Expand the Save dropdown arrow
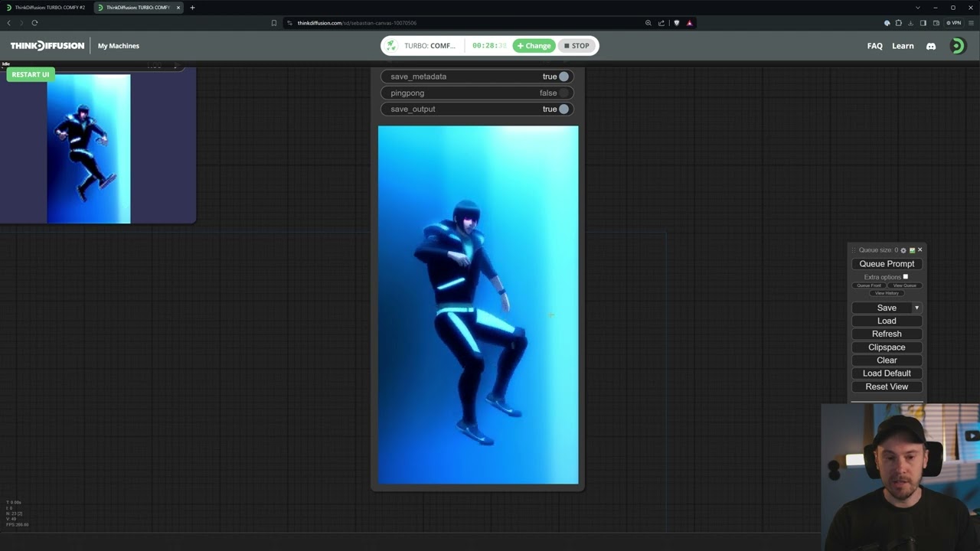Viewport: 980px width, 551px height. pyautogui.click(x=916, y=308)
